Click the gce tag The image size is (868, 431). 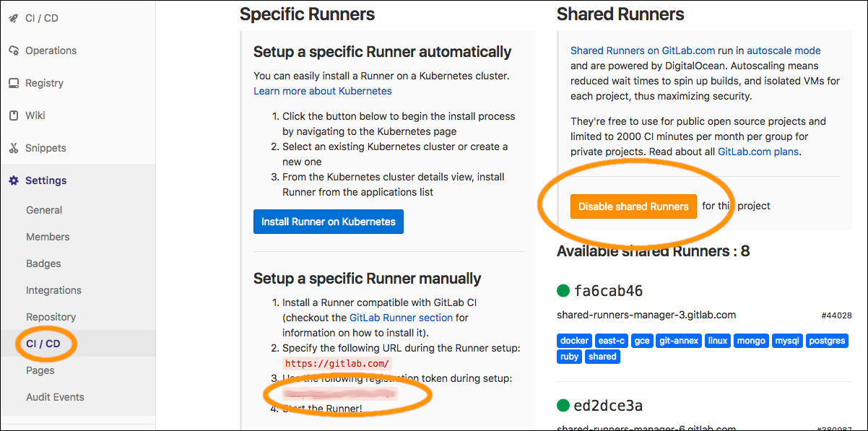click(x=642, y=341)
